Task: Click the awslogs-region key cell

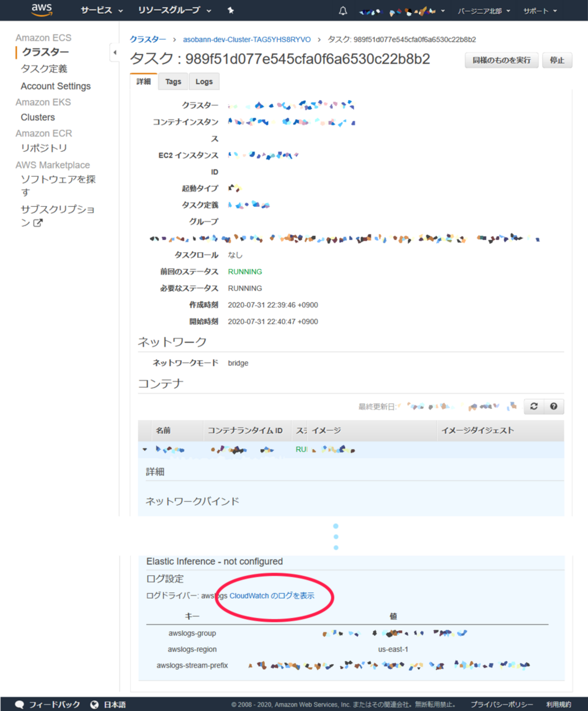Action: (192, 649)
